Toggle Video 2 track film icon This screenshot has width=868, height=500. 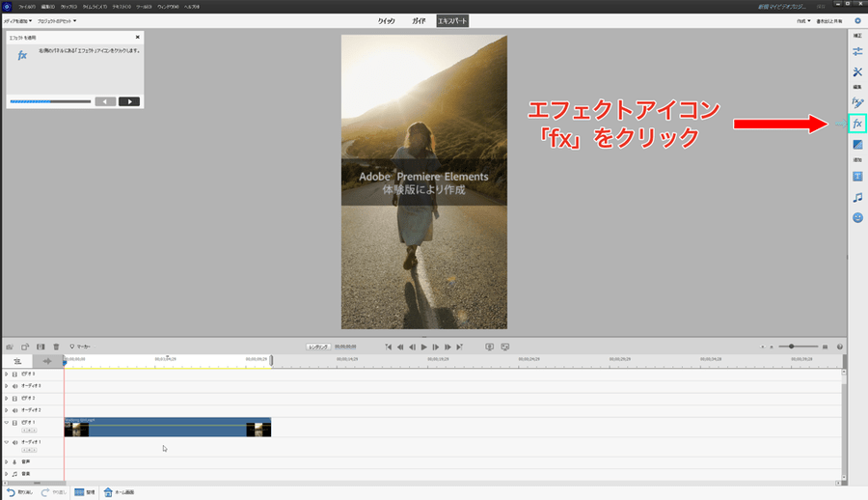pyautogui.click(x=14, y=398)
